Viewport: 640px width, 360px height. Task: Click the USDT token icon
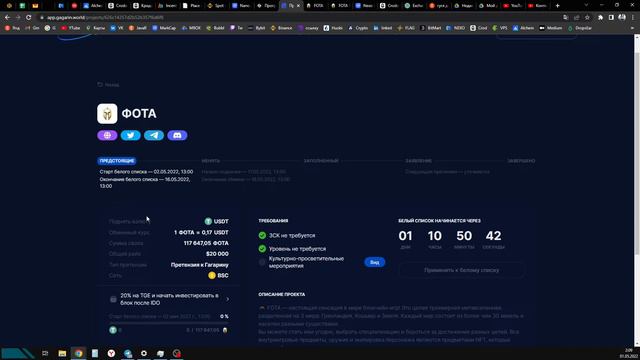(x=208, y=221)
